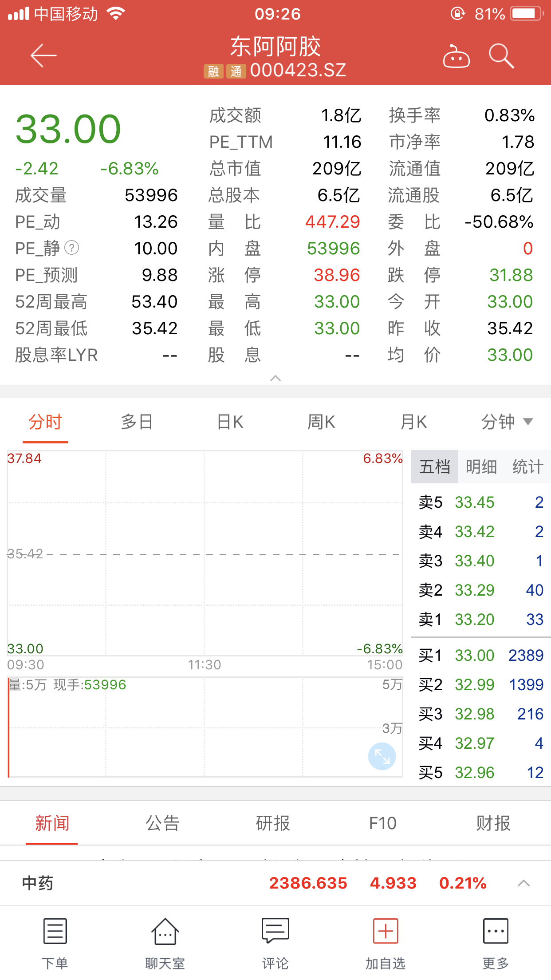This screenshot has height=980, width=551.
Task: Switch to 周K chart tab
Action: pyautogui.click(x=322, y=422)
